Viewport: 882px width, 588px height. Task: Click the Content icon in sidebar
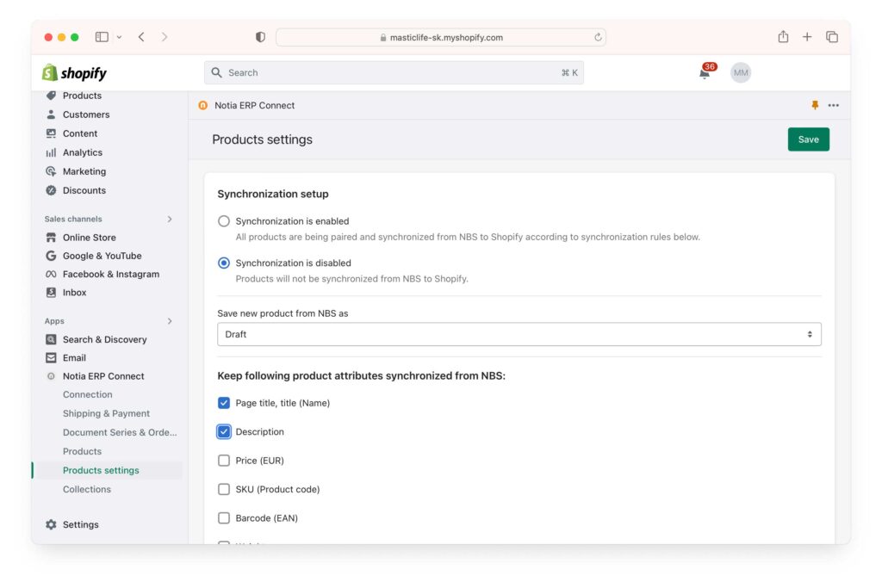pyautogui.click(x=51, y=133)
